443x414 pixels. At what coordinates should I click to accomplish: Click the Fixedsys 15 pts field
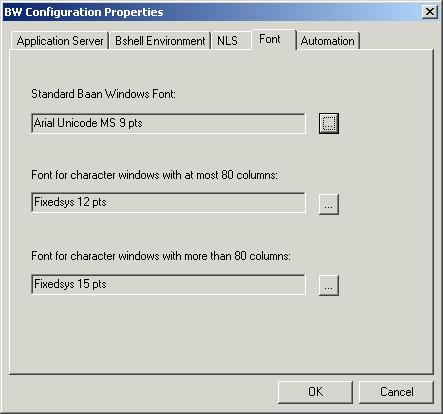(x=168, y=284)
